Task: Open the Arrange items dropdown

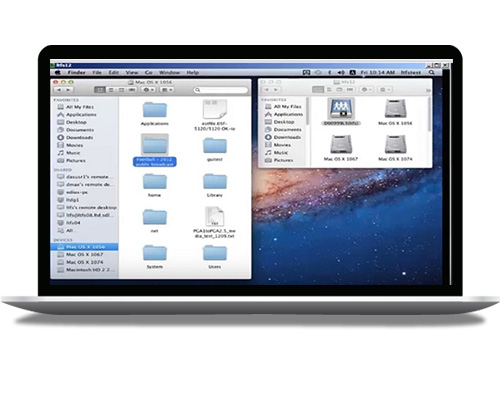Action: (167, 90)
